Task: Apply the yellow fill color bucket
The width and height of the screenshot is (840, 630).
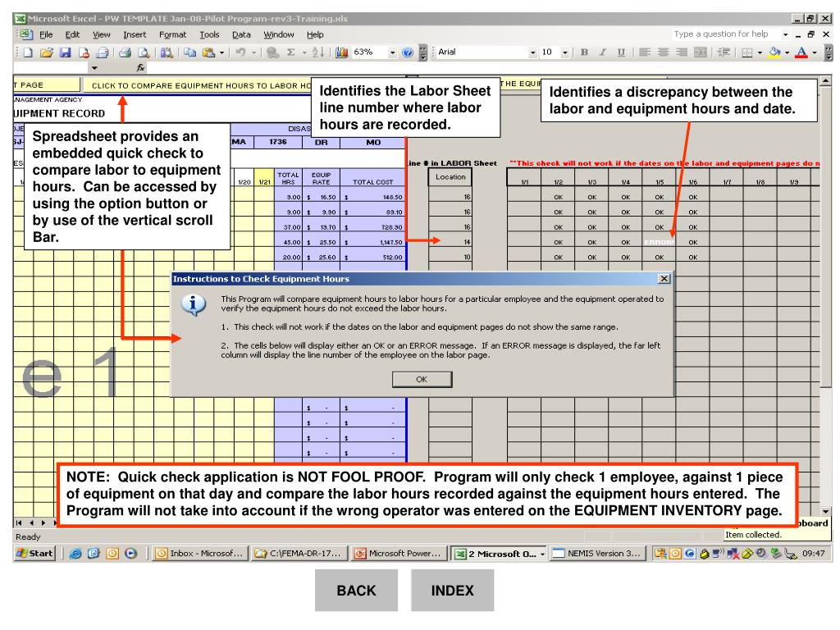Action: [x=774, y=52]
